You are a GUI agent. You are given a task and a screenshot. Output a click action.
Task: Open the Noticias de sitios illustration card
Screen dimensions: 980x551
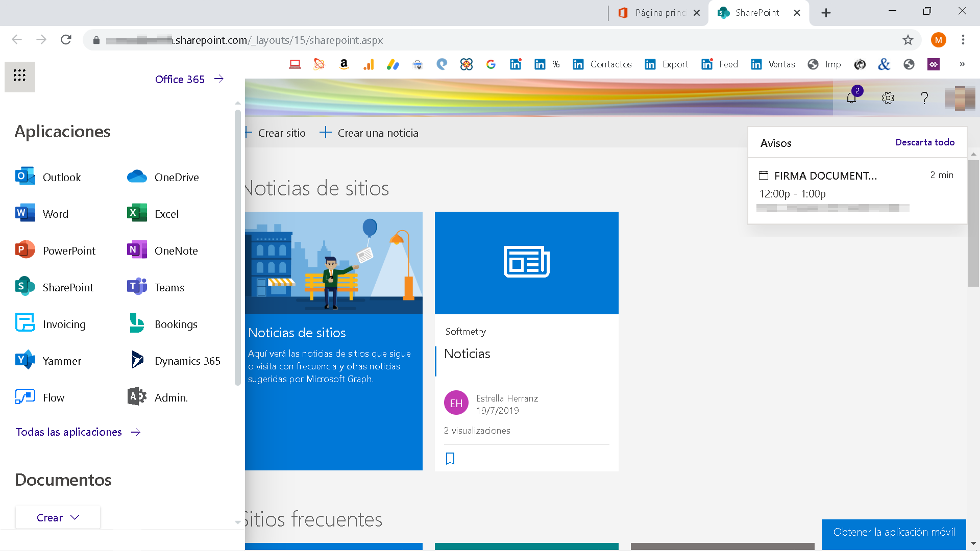334,341
